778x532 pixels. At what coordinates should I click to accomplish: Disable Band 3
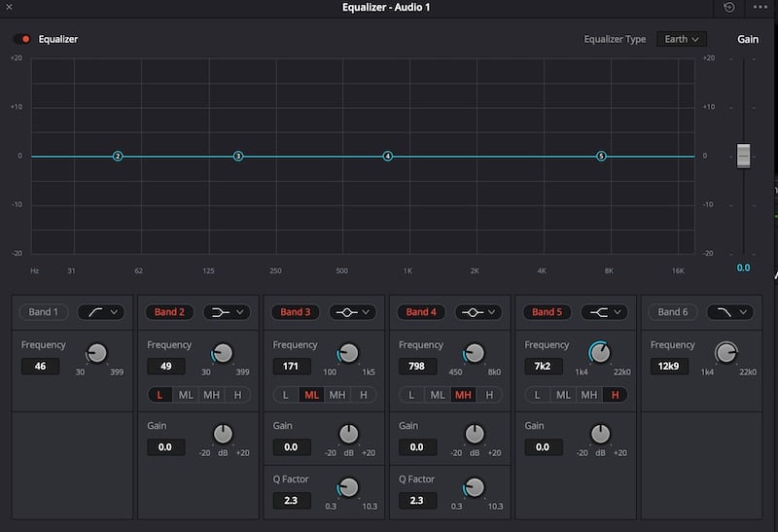point(295,312)
